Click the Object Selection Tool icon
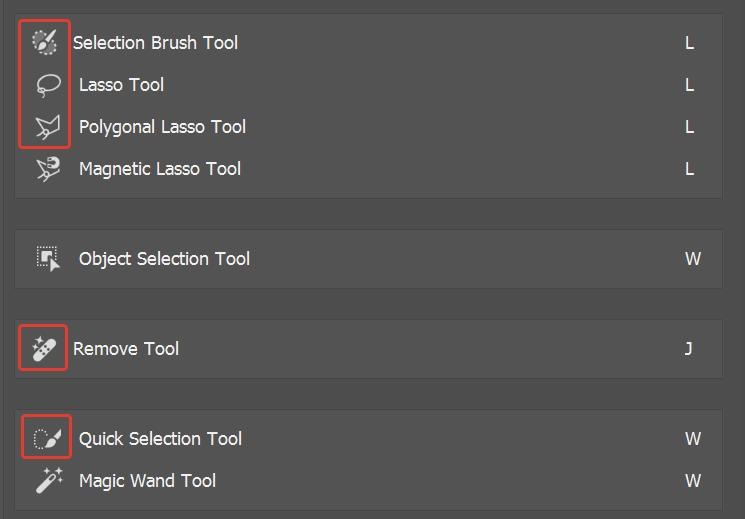This screenshot has width=745, height=519. [x=48, y=259]
